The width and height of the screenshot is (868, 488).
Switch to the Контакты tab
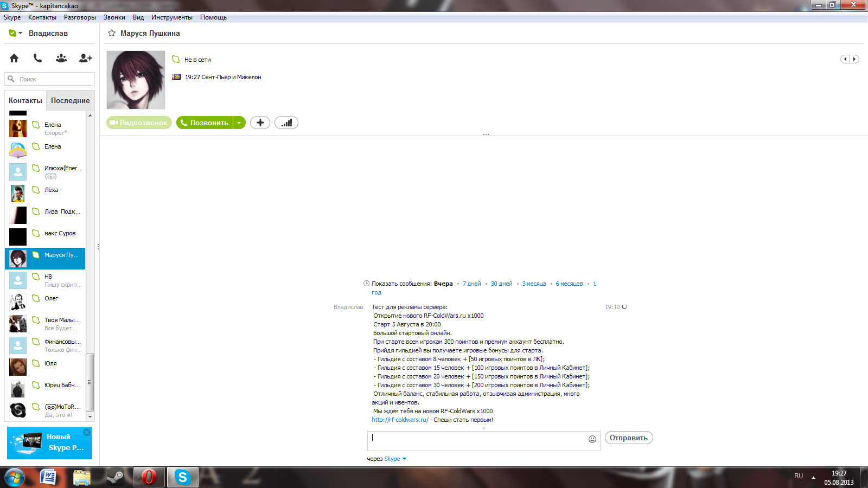click(x=25, y=100)
